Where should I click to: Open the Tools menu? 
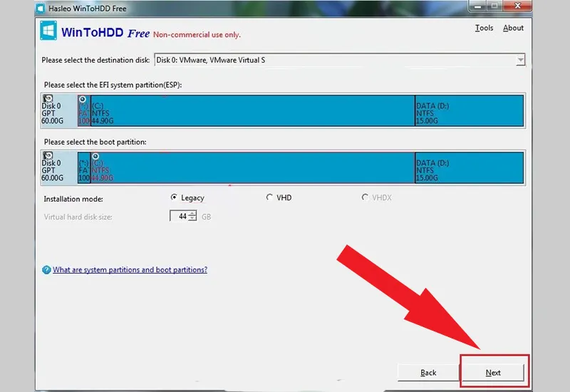tap(484, 29)
